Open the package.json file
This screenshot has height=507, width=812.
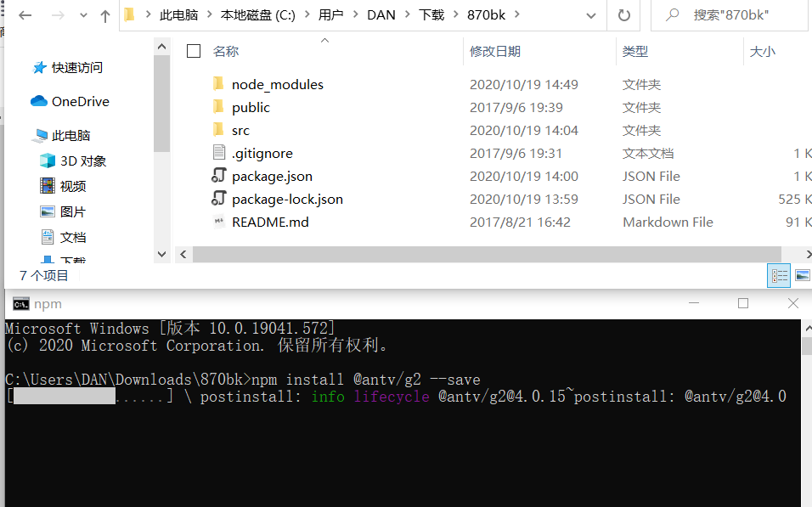(272, 176)
